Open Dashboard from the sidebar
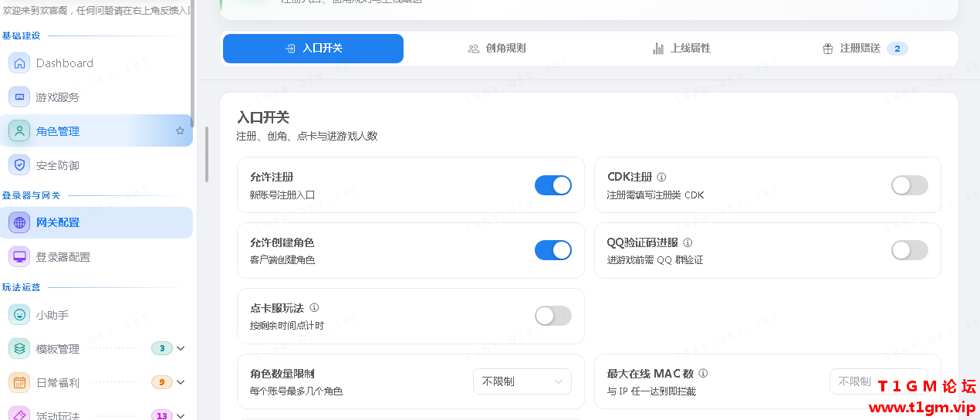Viewport: 980px width, 420px height. click(x=96, y=63)
